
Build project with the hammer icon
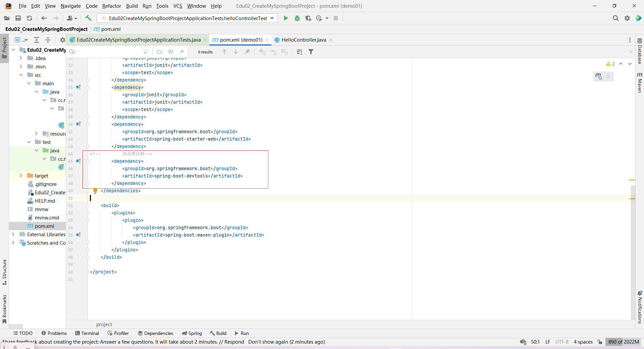coord(88,18)
